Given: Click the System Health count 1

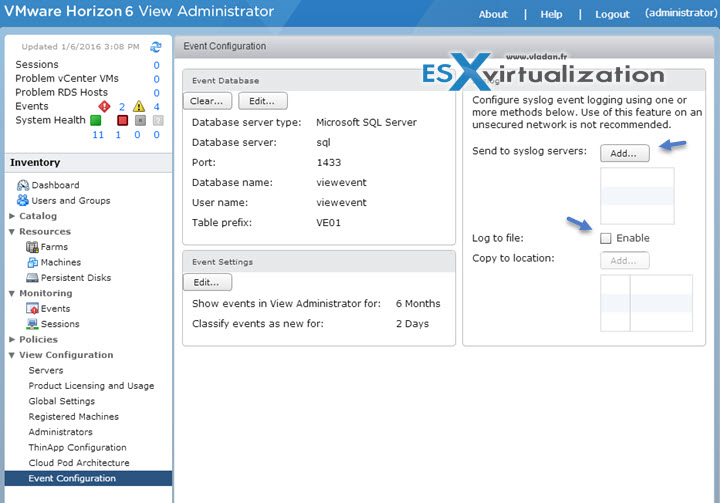Looking at the screenshot, I should [118, 135].
